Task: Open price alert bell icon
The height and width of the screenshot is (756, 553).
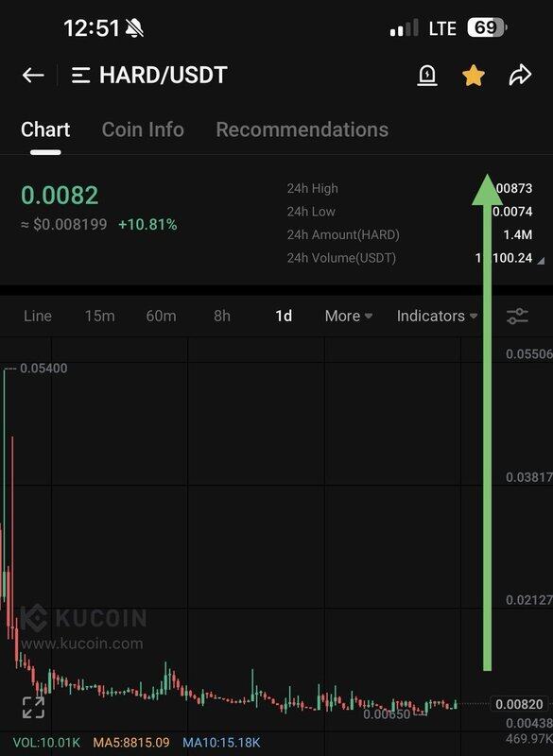Action: click(x=427, y=76)
